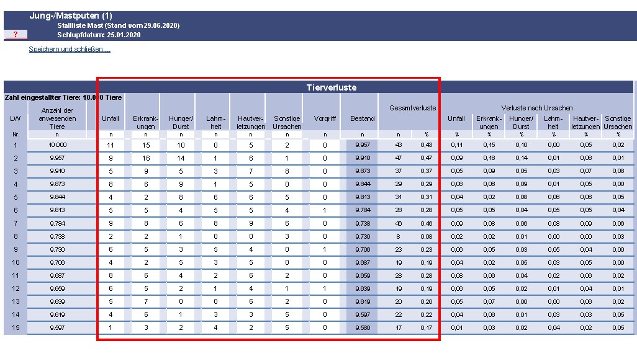Select the Vorgriff cell for LW 6

click(x=324, y=210)
